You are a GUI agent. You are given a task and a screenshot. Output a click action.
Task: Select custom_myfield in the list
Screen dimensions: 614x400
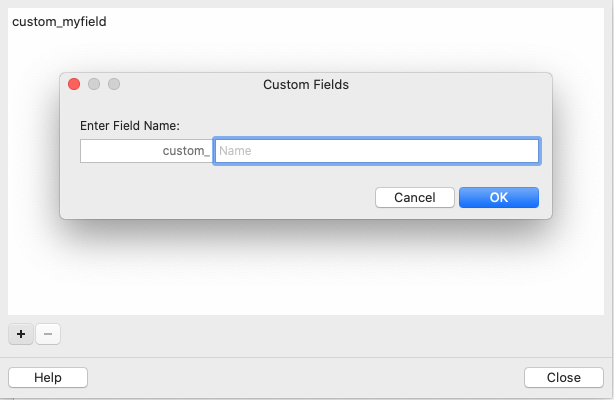(59, 21)
